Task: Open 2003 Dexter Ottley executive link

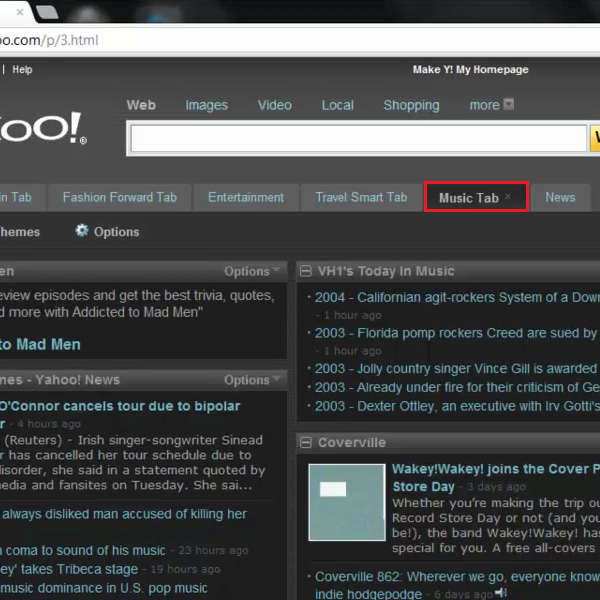Action: [x=457, y=406]
